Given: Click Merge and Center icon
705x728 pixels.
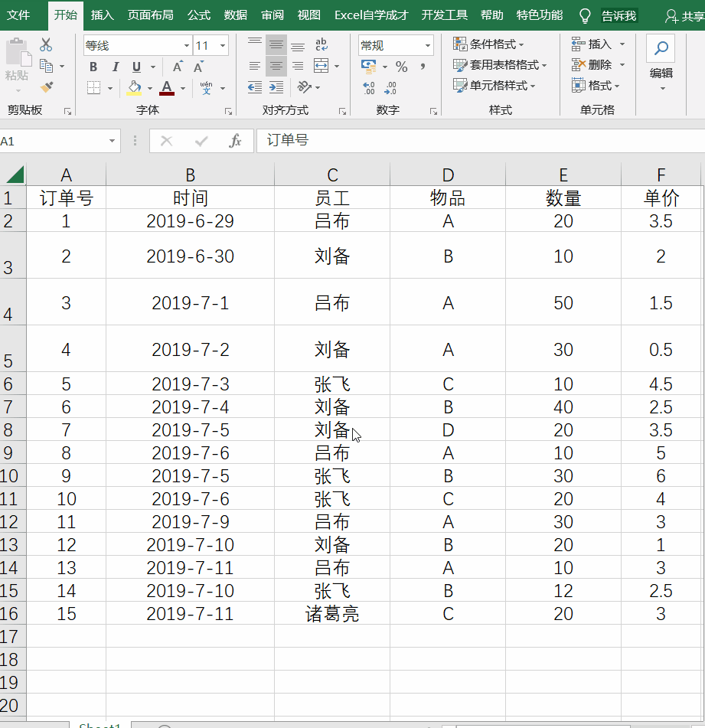Looking at the screenshot, I should click(321, 66).
